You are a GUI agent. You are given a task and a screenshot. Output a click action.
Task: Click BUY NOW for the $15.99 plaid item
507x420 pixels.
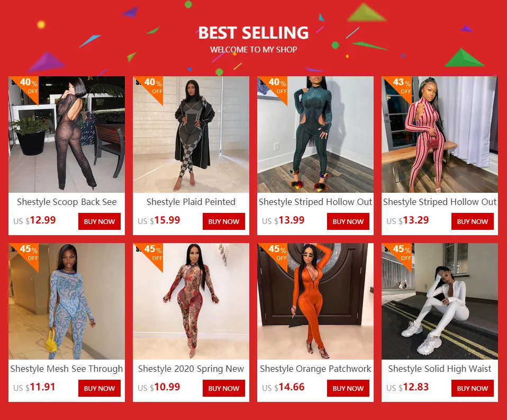(224, 221)
